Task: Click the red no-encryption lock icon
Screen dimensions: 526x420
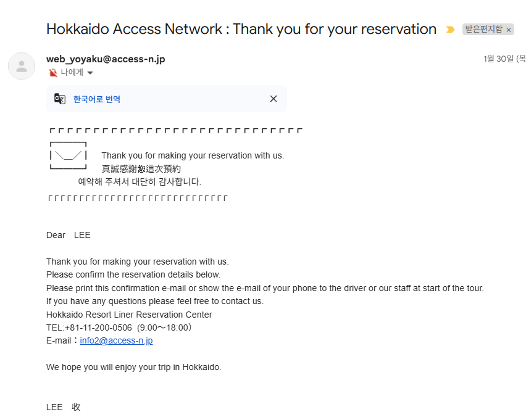Action: 53,72
